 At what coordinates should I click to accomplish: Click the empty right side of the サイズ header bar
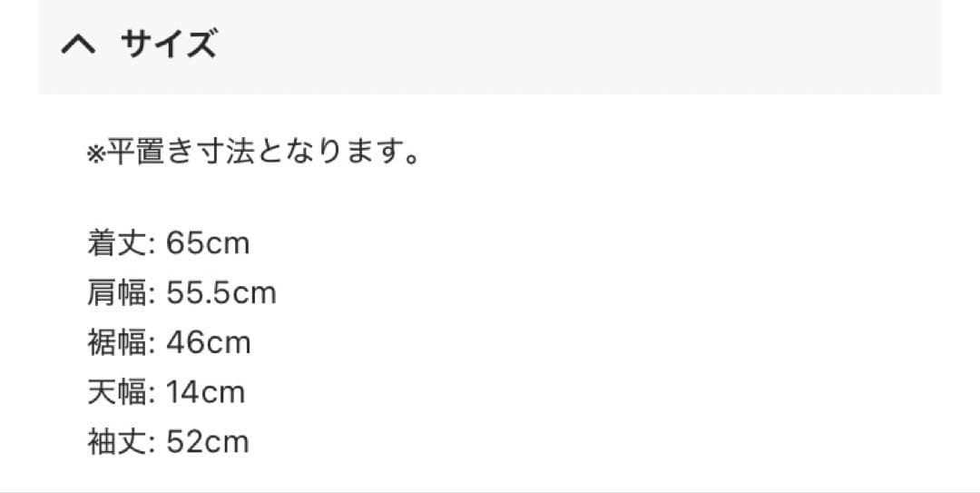point(635,45)
